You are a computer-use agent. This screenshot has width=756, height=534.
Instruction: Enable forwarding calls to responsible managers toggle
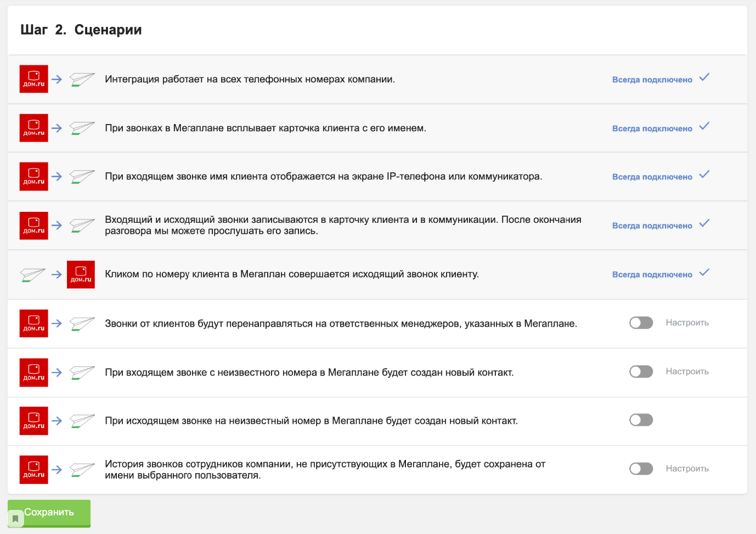coord(641,323)
